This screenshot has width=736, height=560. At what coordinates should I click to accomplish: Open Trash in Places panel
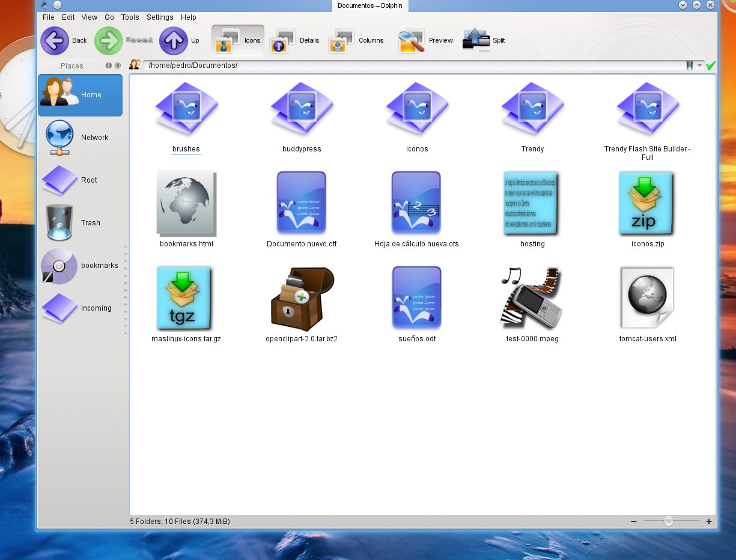[80, 223]
